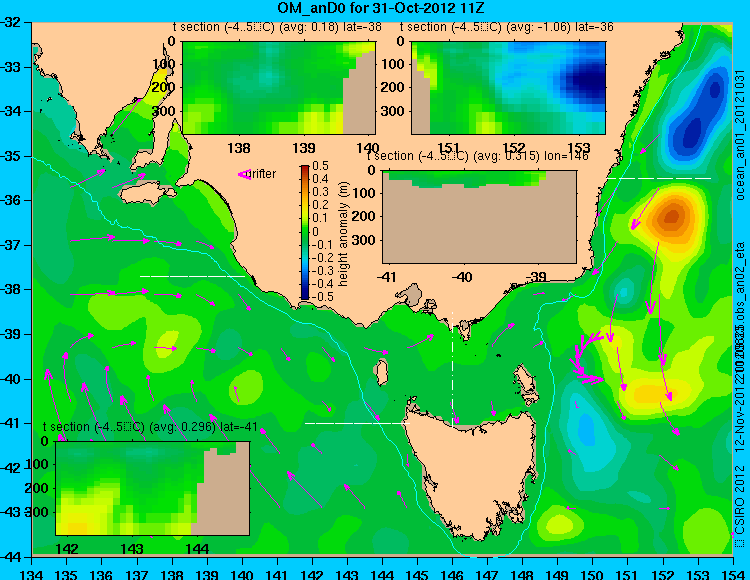This screenshot has height=580, width=750.
Task: Open the lat=-36 temperature section inset plot
Action: tap(508, 88)
